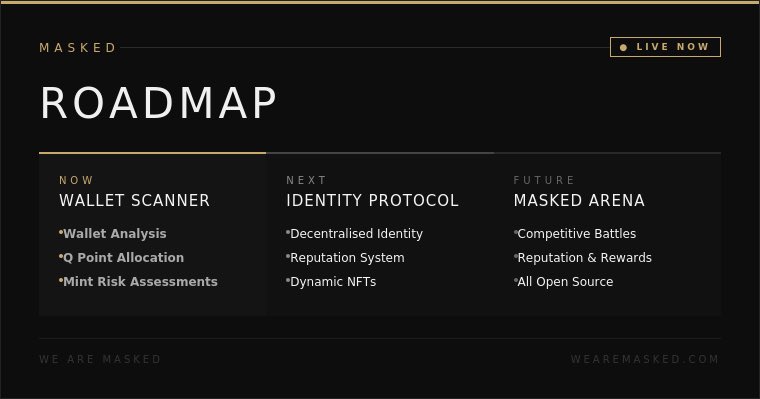Image resolution: width=760 pixels, height=399 pixels.
Task: Click the Reputation System item
Action: pyautogui.click(x=347, y=257)
